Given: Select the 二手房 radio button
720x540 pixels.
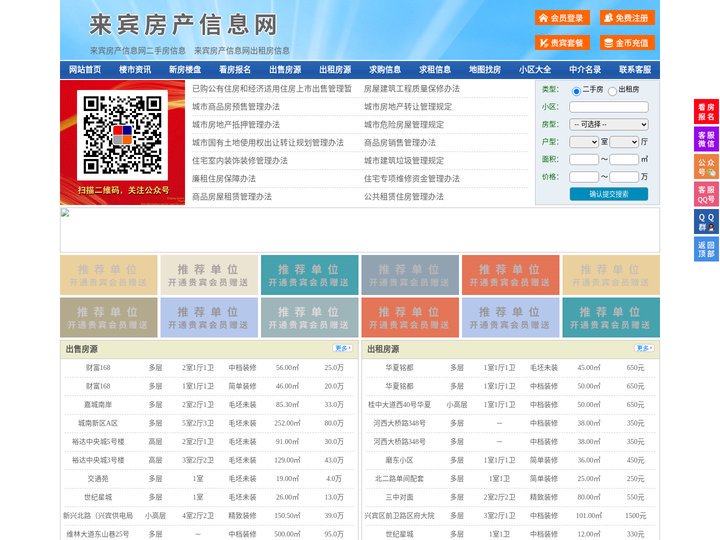Looking at the screenshot, I should click(576, 91).
